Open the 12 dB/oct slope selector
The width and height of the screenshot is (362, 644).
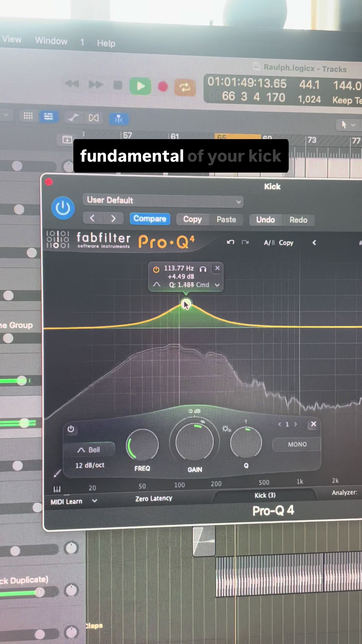point(90,465)
